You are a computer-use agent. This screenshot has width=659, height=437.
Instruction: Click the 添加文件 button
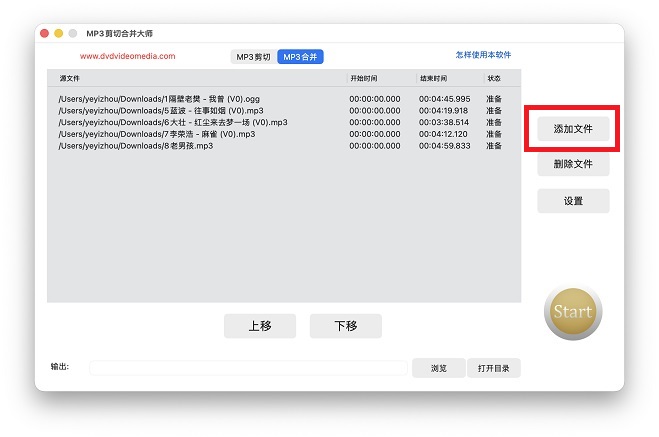click(x=573, y=129)
